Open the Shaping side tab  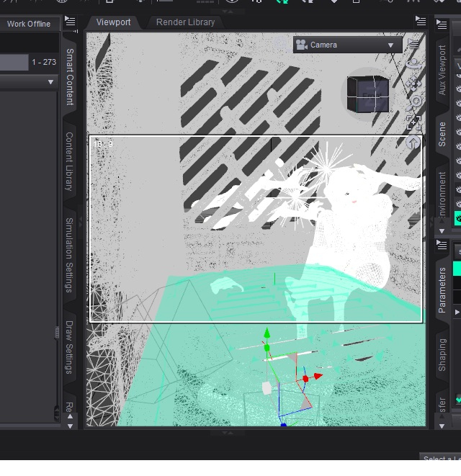point(442,355)
